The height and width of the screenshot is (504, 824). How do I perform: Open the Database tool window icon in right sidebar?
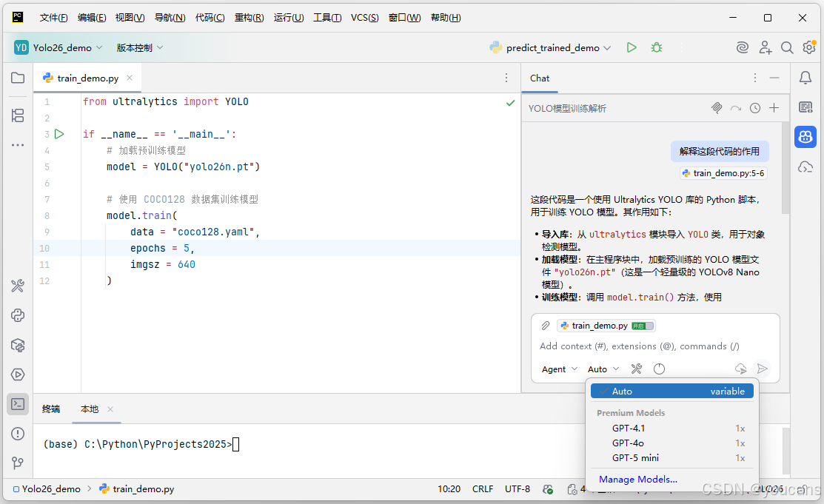[x=805, y=108]
